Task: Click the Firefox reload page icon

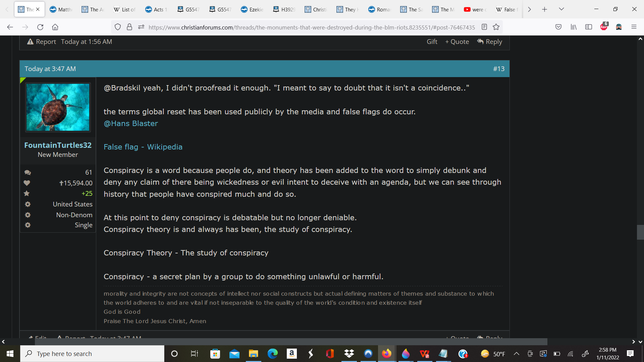Action: pyautogui.click(x=40, y=27)
